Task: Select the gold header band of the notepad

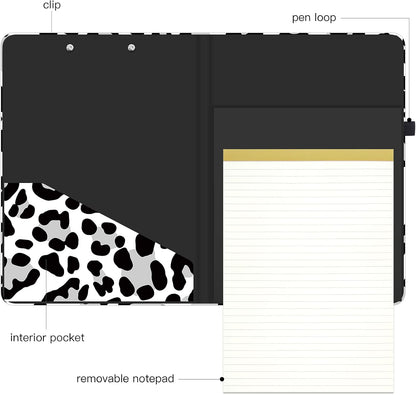Action: click(x=308, y=155)
